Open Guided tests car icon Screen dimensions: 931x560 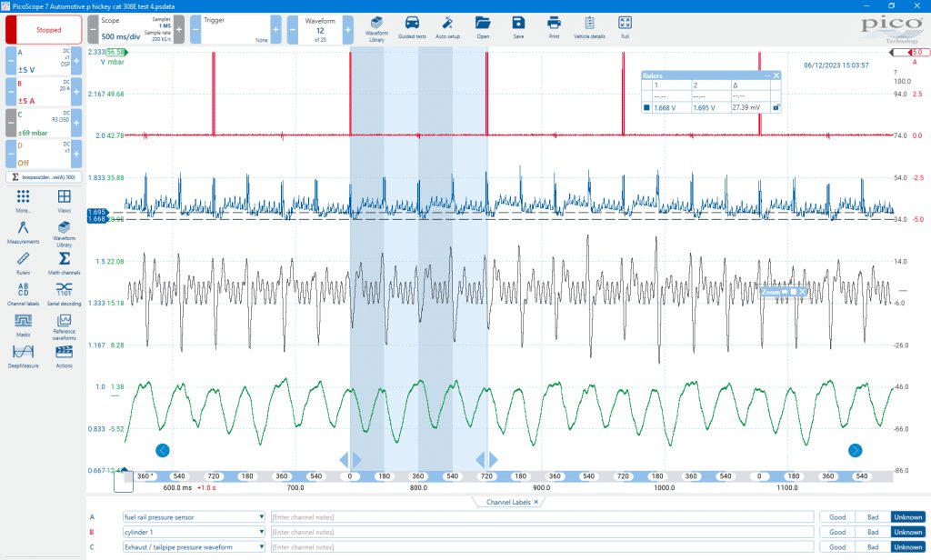[x=412, y=28]
